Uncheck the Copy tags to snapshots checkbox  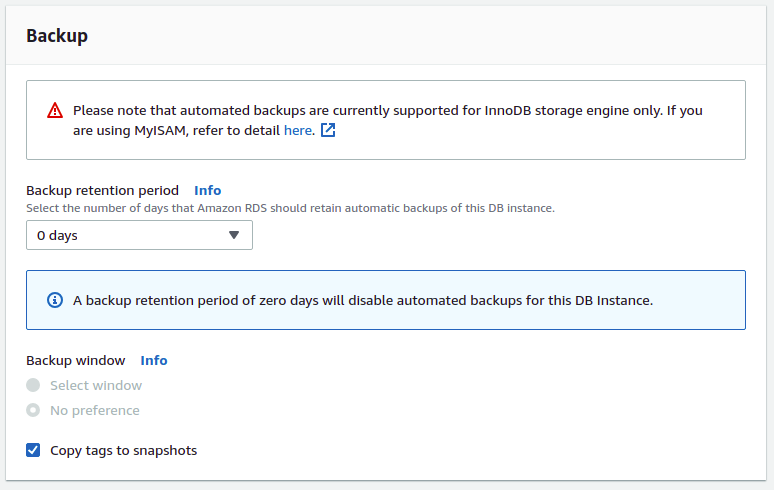click(34, 450)
